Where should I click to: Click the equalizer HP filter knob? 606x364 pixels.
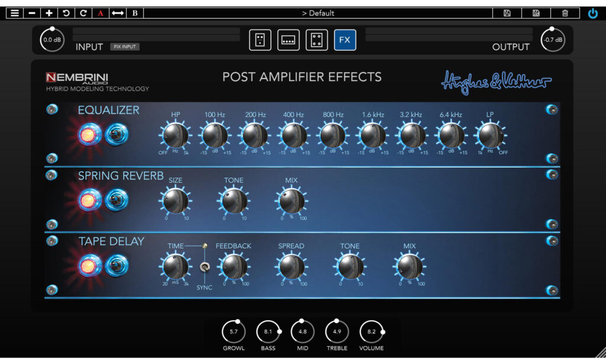(x=175, y=136)
